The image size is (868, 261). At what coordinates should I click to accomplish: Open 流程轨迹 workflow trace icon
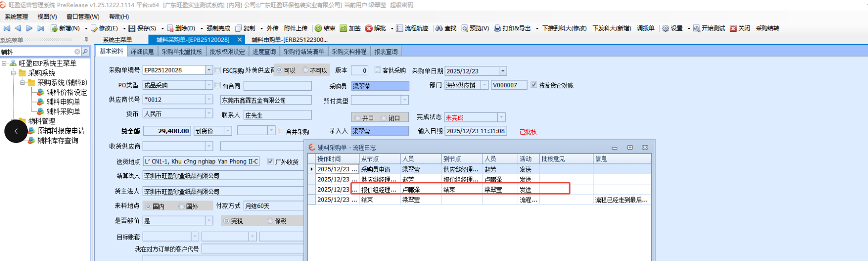click(x=399, y=28)
